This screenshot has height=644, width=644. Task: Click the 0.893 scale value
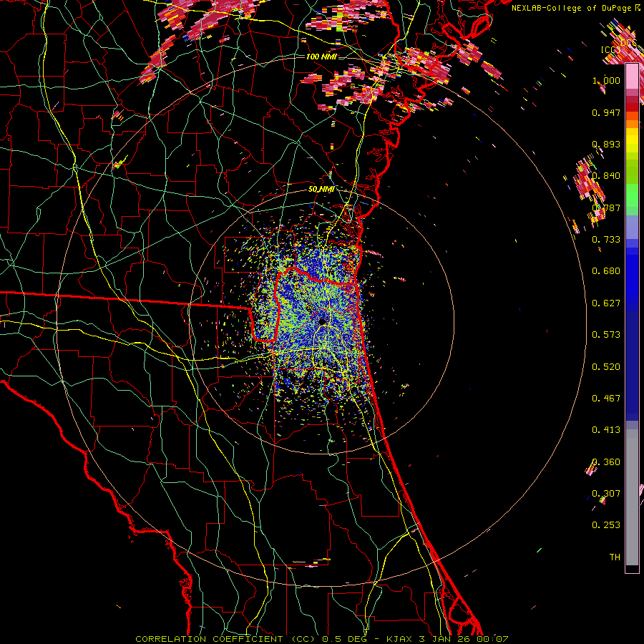606,144
